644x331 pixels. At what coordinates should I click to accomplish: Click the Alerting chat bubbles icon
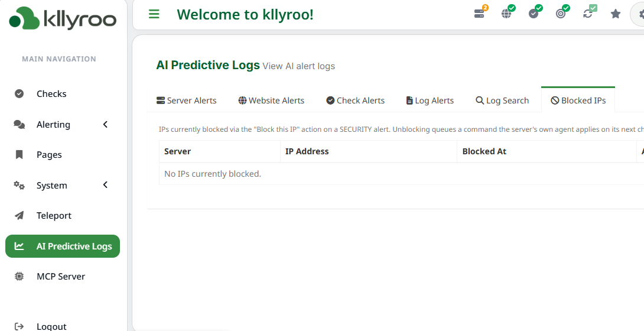19,125
